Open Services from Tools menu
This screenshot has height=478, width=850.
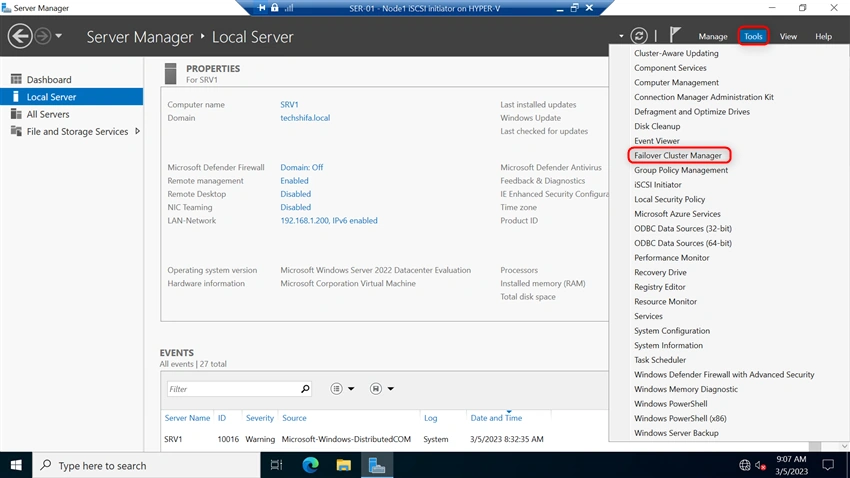click(648, 316)
